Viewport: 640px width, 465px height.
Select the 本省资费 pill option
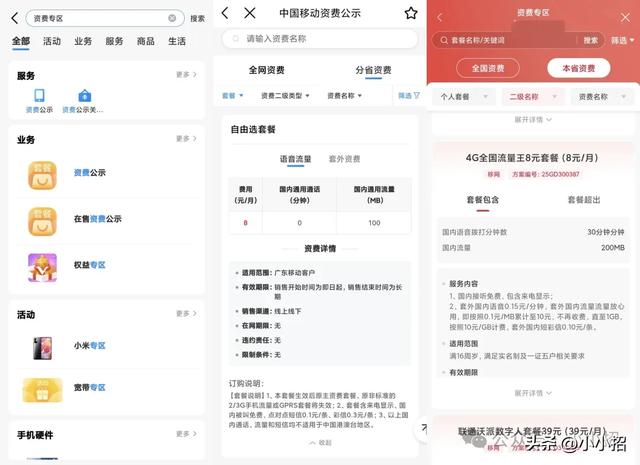tap(581, 68)
